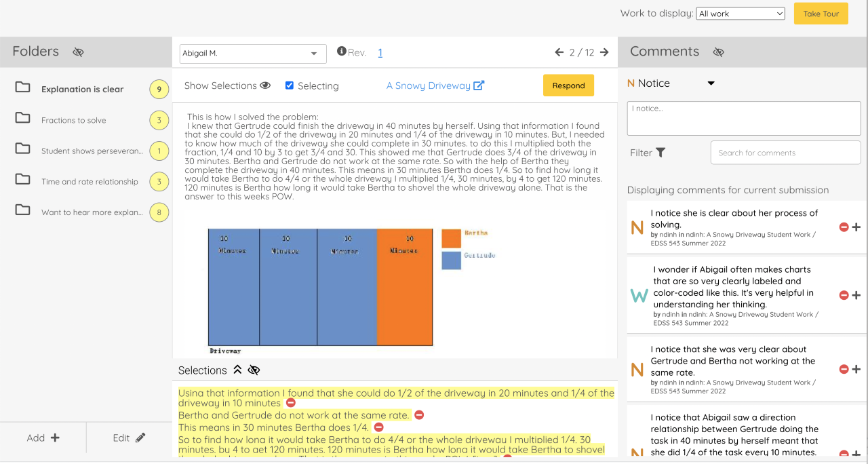The height and width of the screenshot is (464, 868).
Task: Reuse the 'I wonder if Abigail' comment with plus
Action: (x=856, y=295)
